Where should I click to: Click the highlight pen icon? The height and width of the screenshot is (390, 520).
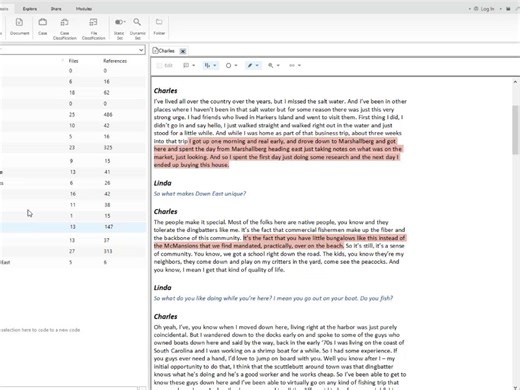[250, 65]
